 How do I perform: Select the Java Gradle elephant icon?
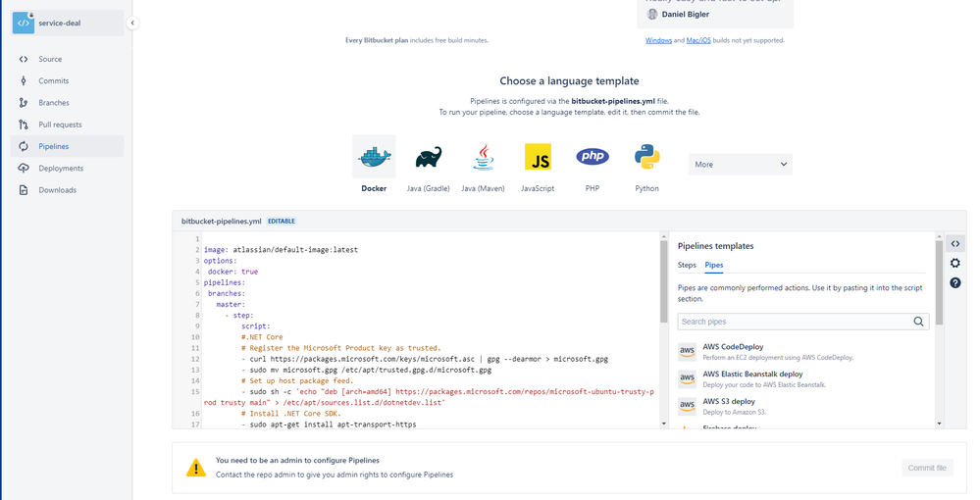coord(429,158)
